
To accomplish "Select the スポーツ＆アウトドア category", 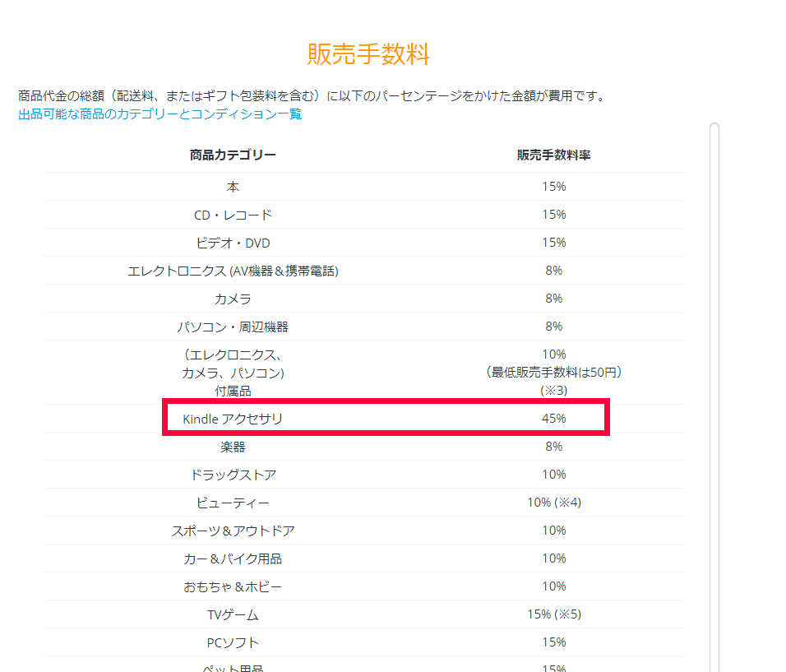I will (x=233, y=531).
